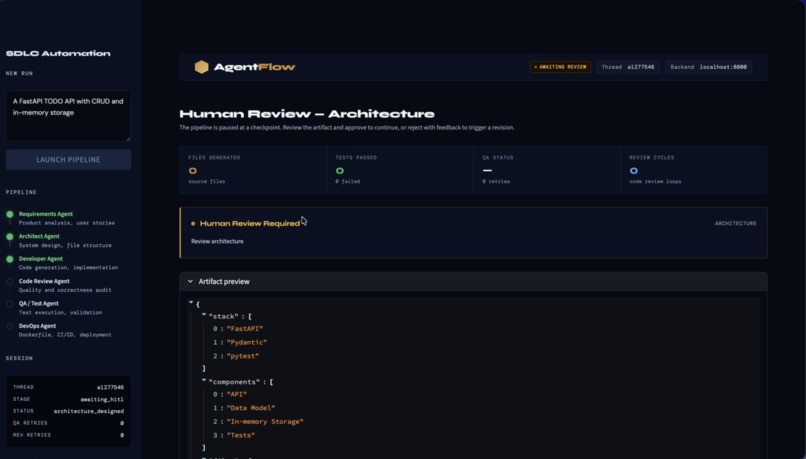Click the awaiting_hitl stage value
This screenshot has height=459, width=806.
point(102,399)
